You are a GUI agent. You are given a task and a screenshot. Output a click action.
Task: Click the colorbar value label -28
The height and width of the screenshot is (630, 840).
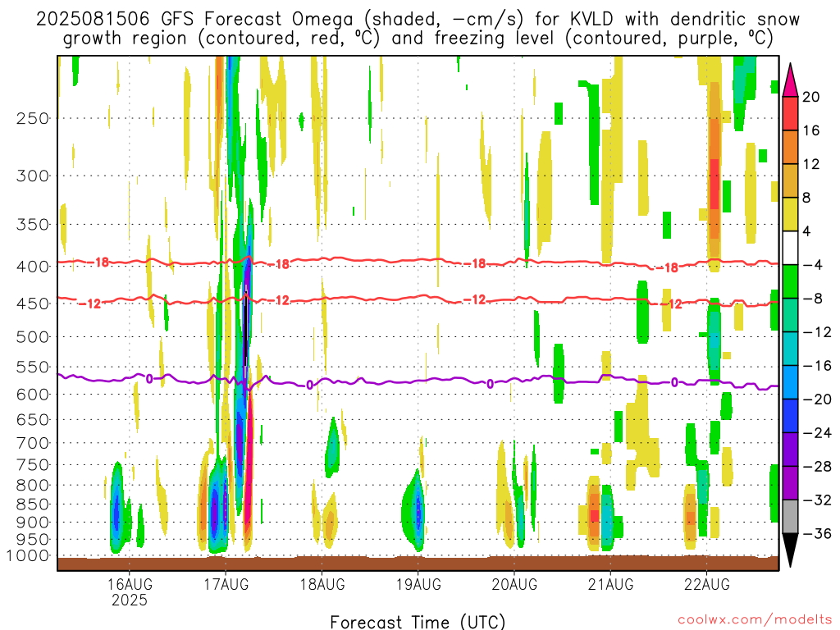pyautogui.click(x=818, y=467)
